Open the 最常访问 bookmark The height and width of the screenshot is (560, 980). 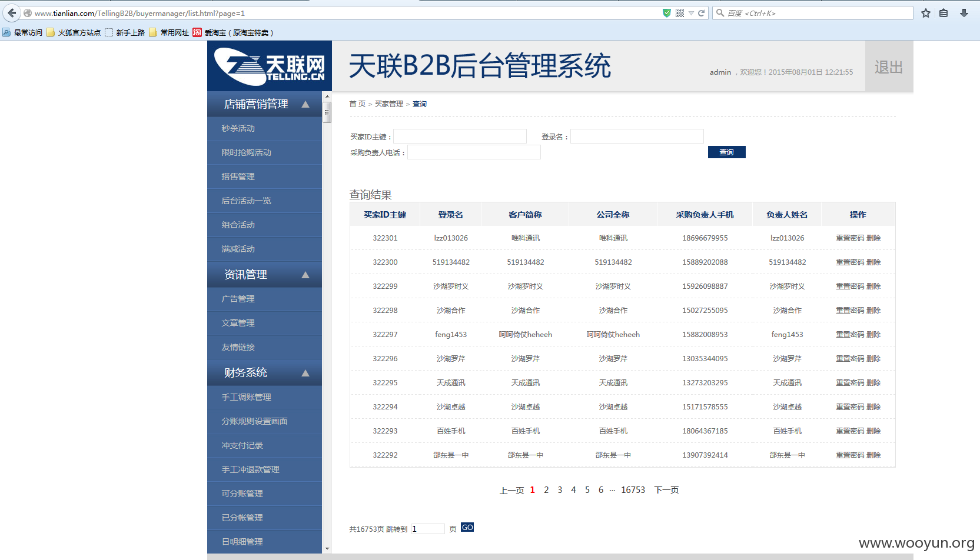22,32
